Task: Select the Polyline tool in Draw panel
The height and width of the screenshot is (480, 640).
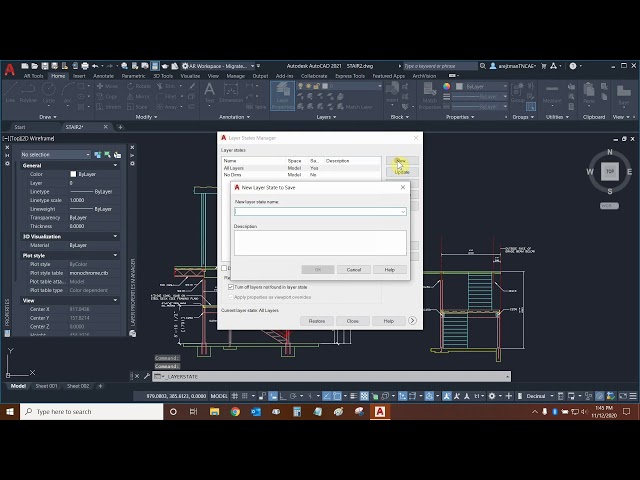Action: pos(28,93)
